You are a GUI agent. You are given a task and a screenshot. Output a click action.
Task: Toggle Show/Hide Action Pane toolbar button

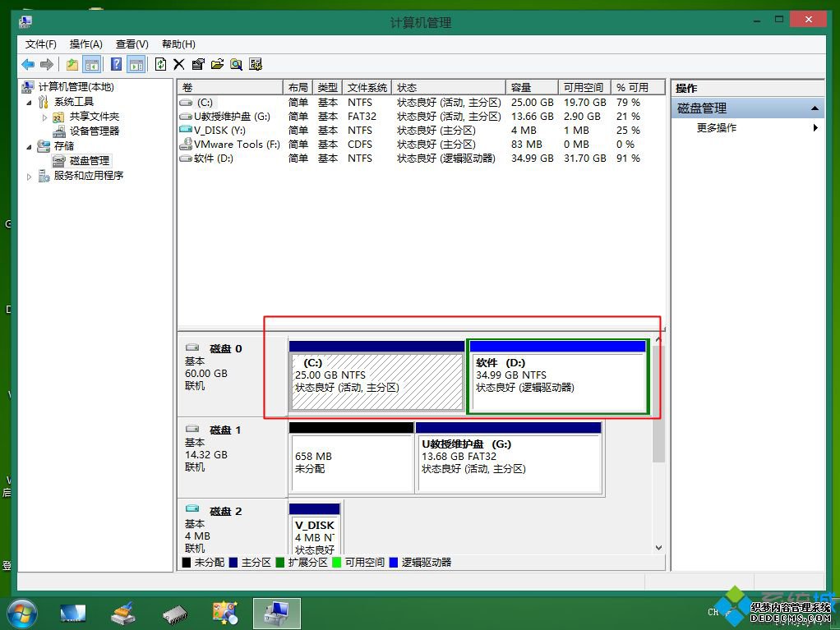click(136, 65)
